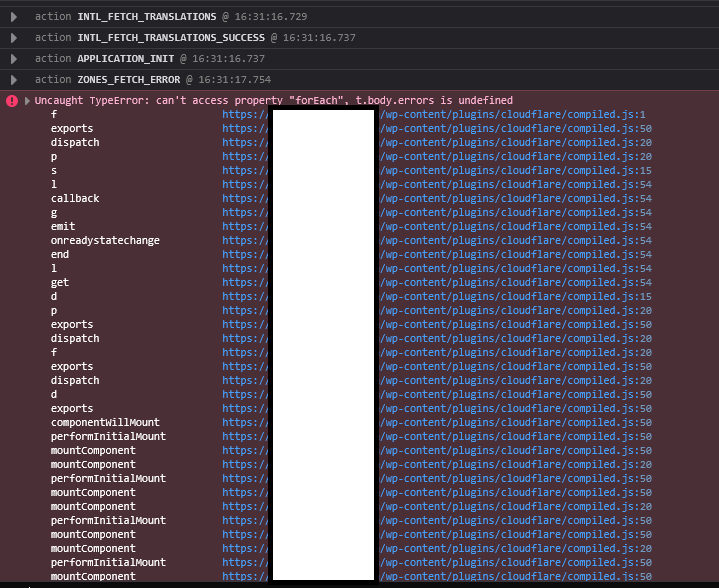The image size is (719, 588).
Task: Collapse the Uncaught TypeError stack trace triangle
Action: pos(27,101)
